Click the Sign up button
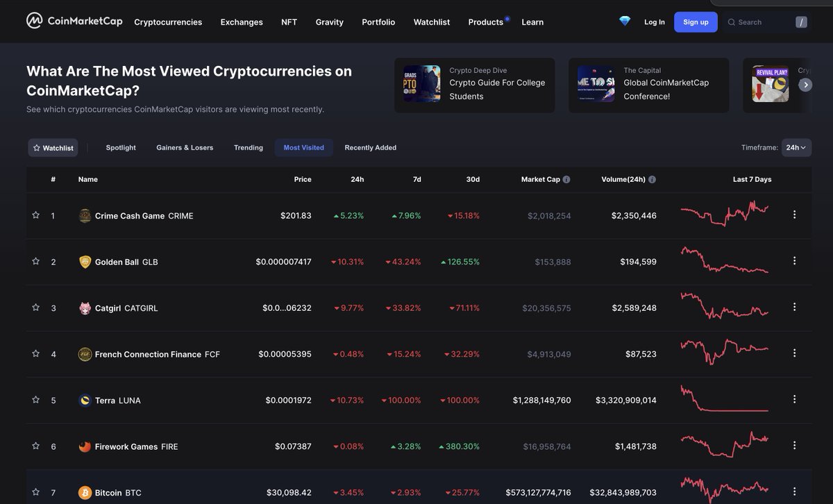The width and height of the screenshot is (833, 504). pos(696,22)
